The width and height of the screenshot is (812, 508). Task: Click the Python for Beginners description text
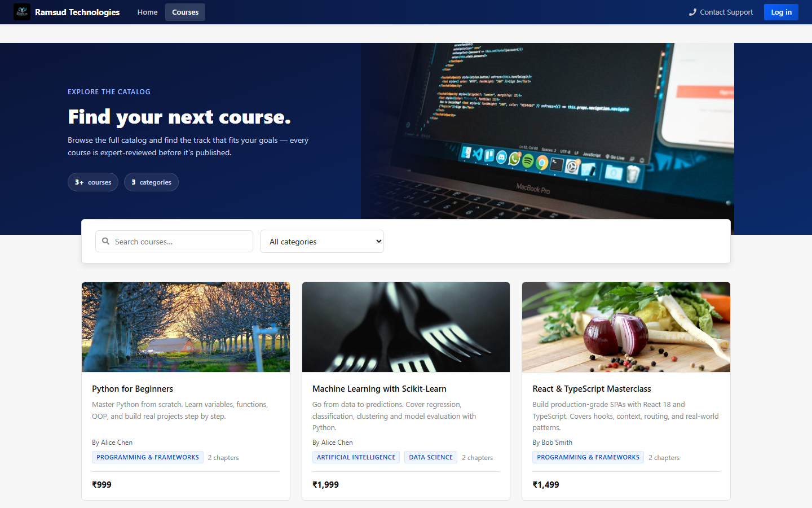pos(180,410)
